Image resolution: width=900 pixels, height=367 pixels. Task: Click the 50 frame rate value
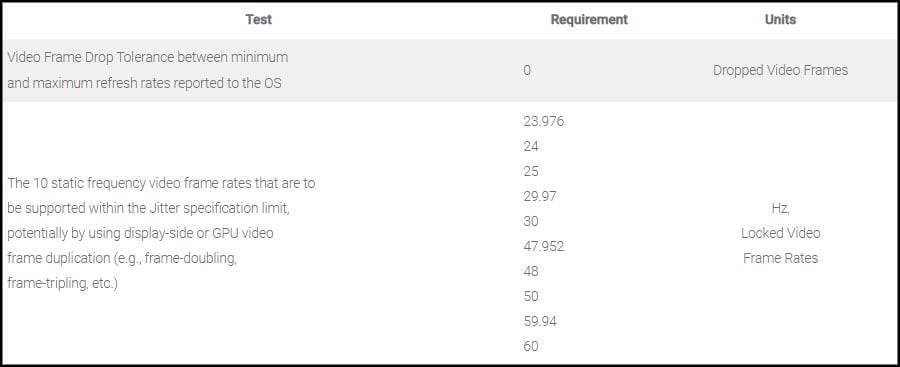coord(531,296)
